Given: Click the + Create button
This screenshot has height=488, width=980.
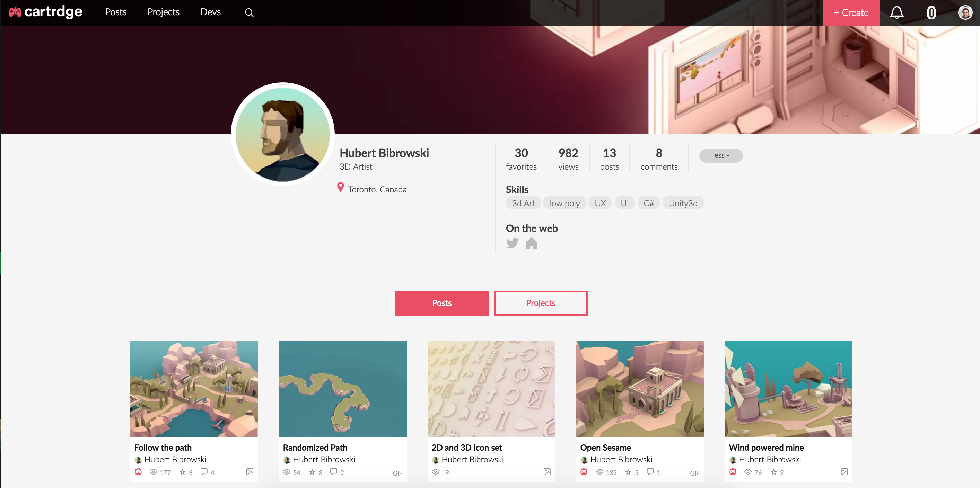Looking at the screenshot, I should click(851, 12).
